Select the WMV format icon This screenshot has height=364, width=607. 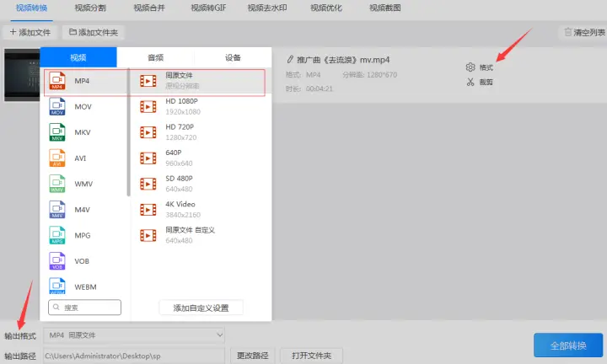pyautogui.click(x=57, y=184)
